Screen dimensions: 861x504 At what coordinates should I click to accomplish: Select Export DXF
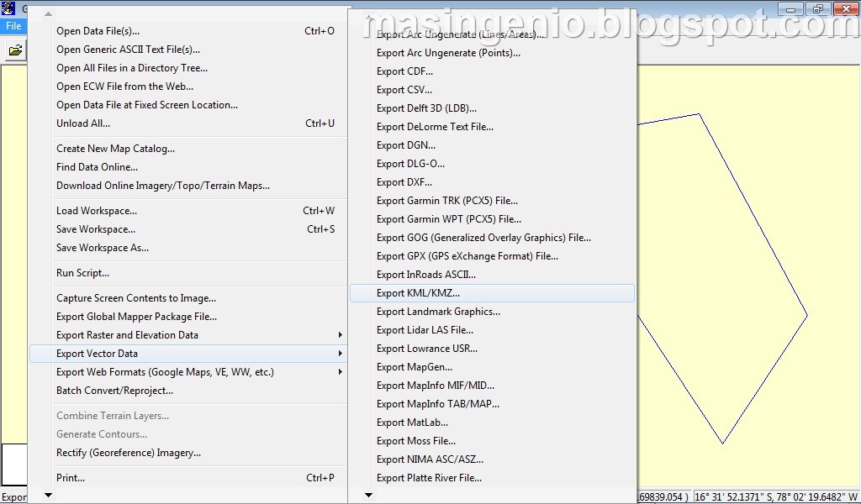[x=399, y=181]
